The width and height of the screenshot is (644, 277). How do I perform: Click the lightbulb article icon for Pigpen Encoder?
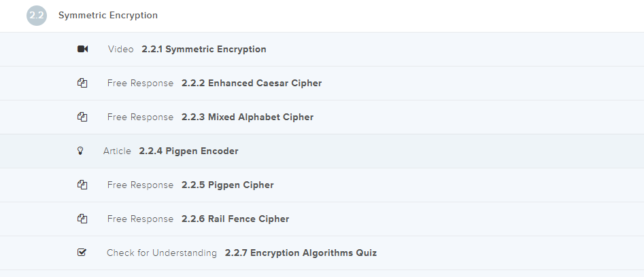pyautogui.click(x=80, y=151)
